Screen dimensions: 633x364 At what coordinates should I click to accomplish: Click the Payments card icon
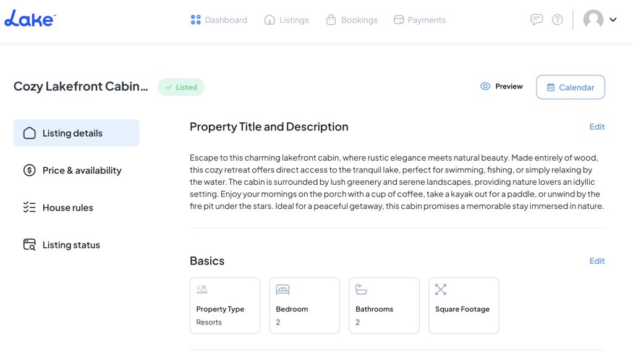(x=399, y=20)
